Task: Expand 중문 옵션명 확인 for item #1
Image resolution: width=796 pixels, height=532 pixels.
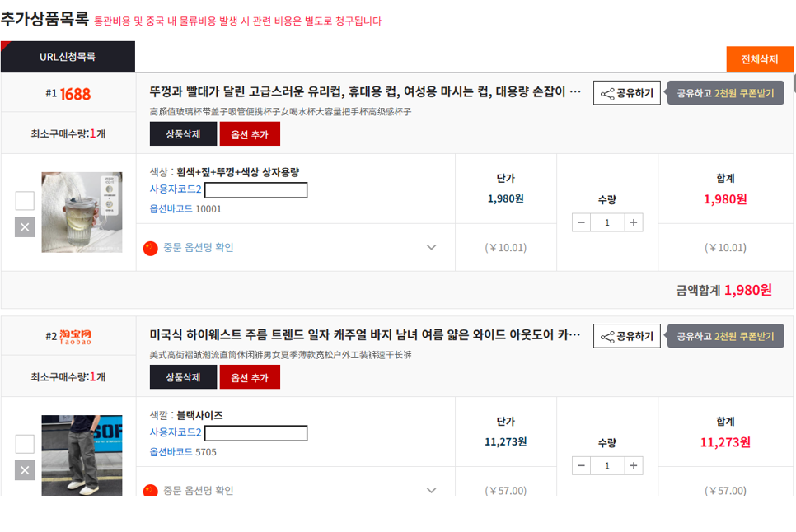Action: click(x=431, y=248)
